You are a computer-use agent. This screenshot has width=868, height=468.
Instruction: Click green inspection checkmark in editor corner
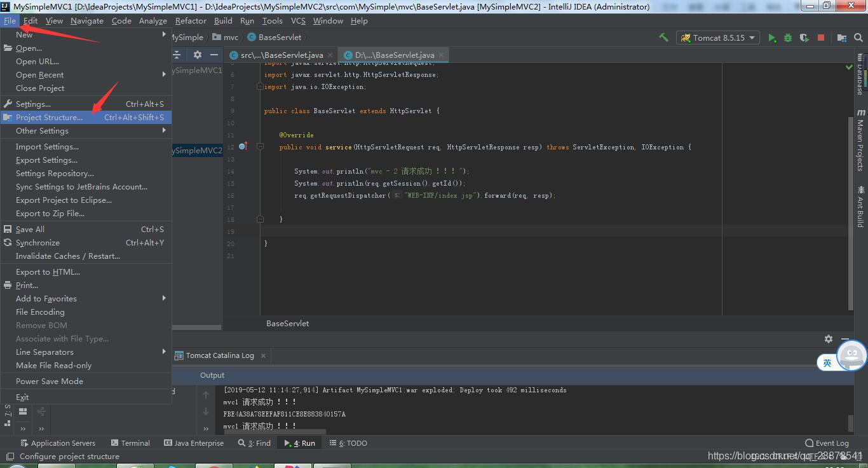click(x=849, y=67)
